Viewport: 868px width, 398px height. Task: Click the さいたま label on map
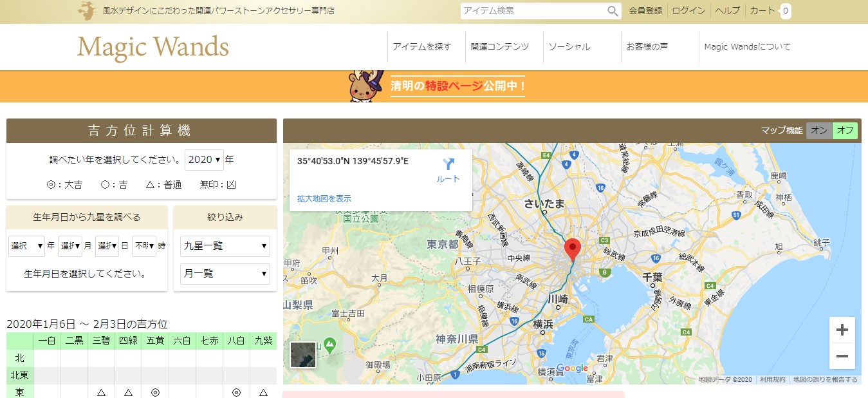[544, 204]
